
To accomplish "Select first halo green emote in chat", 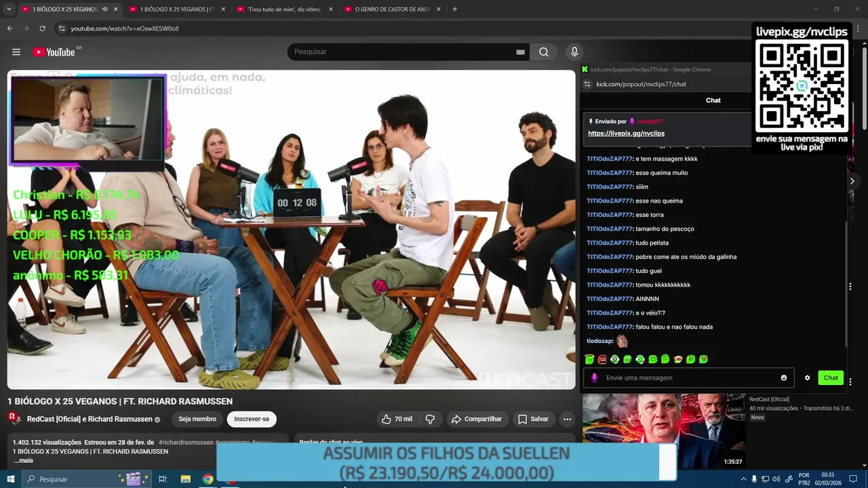I will coord(589,359).
